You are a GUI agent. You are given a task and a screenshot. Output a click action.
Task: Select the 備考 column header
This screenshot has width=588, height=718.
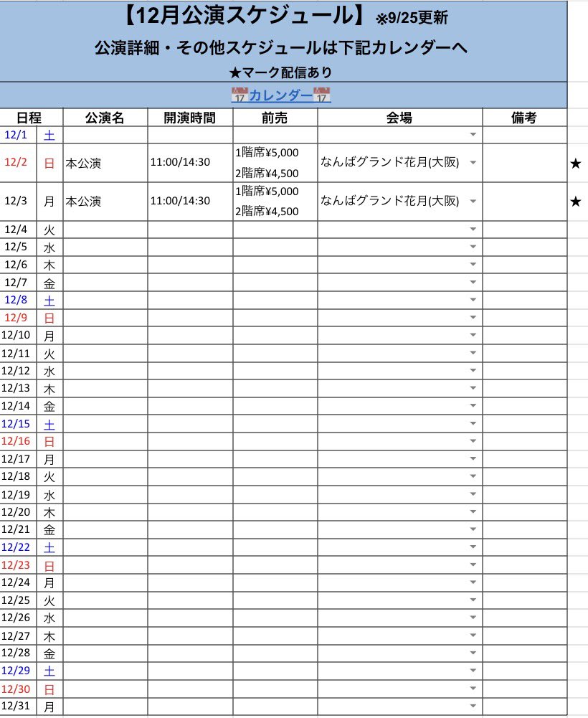525,118
